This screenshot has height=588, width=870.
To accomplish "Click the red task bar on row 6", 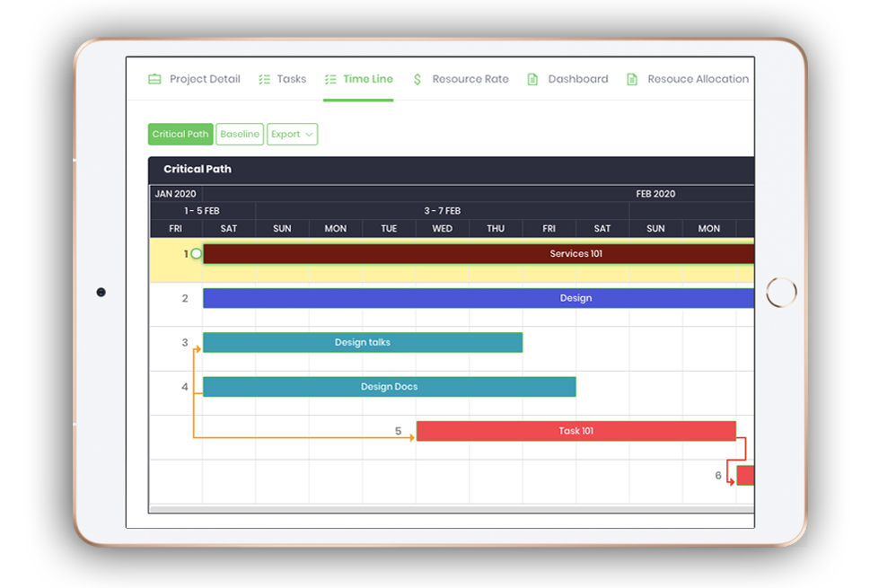I will (x=745, y=475).
